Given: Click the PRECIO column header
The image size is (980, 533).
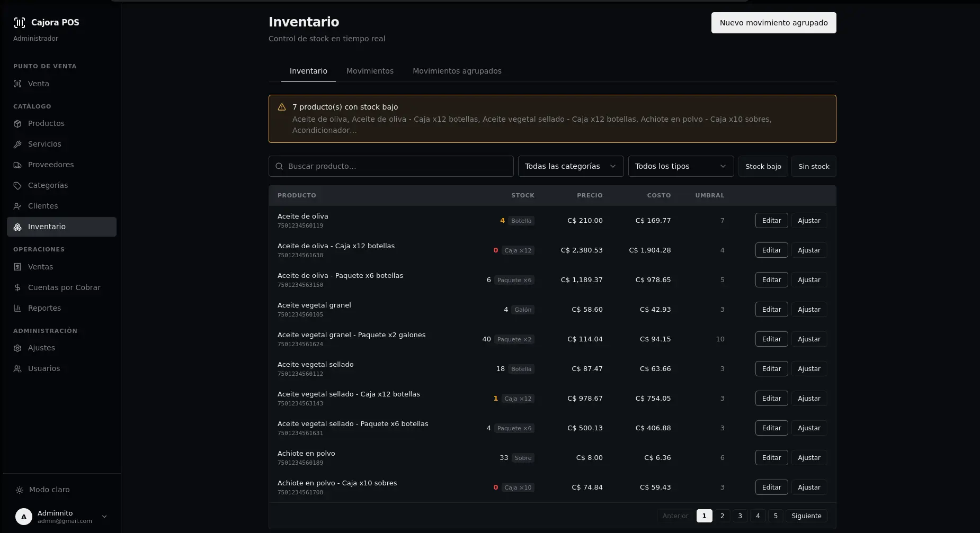Looking at the screenshot, I should point(590,195).
